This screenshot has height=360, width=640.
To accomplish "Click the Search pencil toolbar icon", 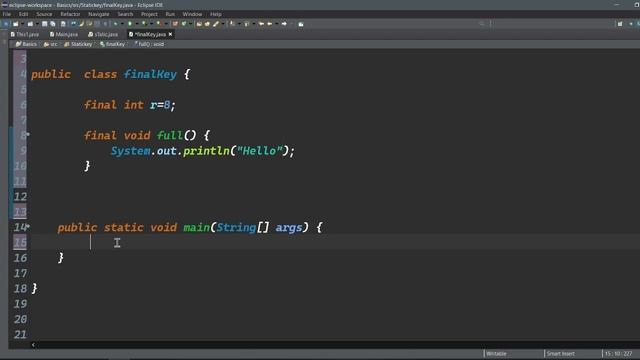I will click(216, 24).
